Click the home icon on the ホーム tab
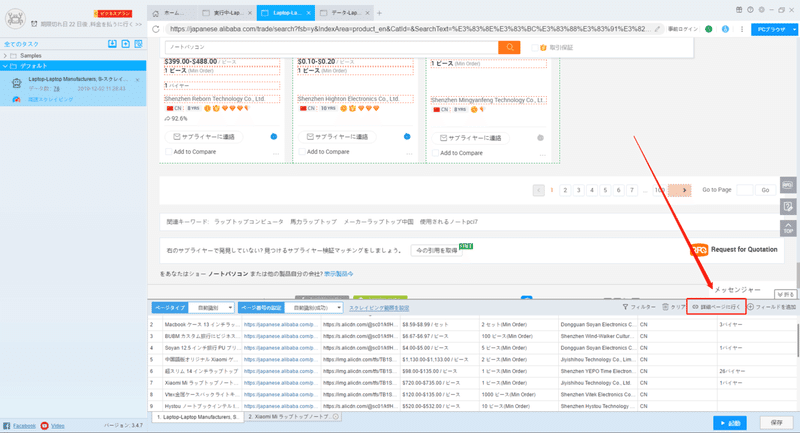The height and width of the screenshot is (433, 800). point(156,13)
